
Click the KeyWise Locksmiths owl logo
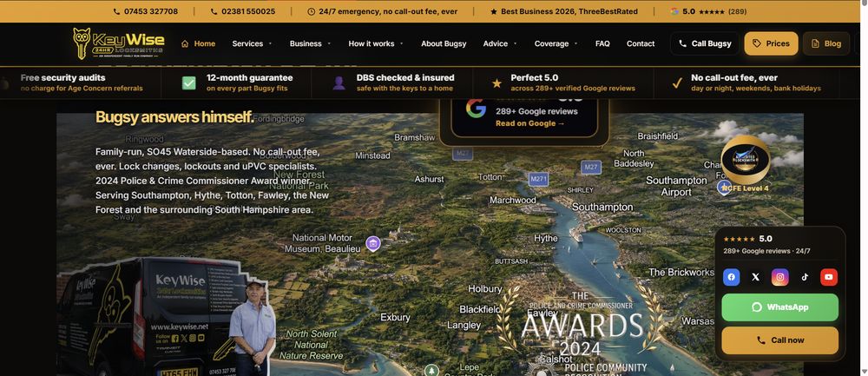pos(119,43)
